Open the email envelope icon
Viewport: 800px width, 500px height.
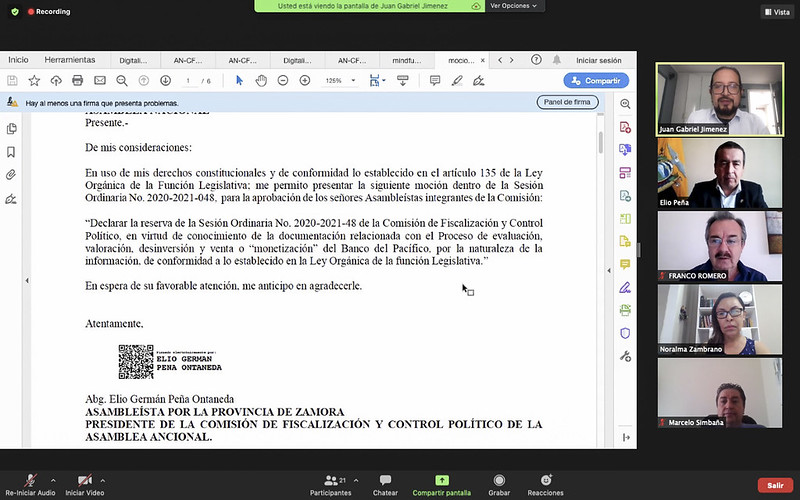(x=99, y=81)
